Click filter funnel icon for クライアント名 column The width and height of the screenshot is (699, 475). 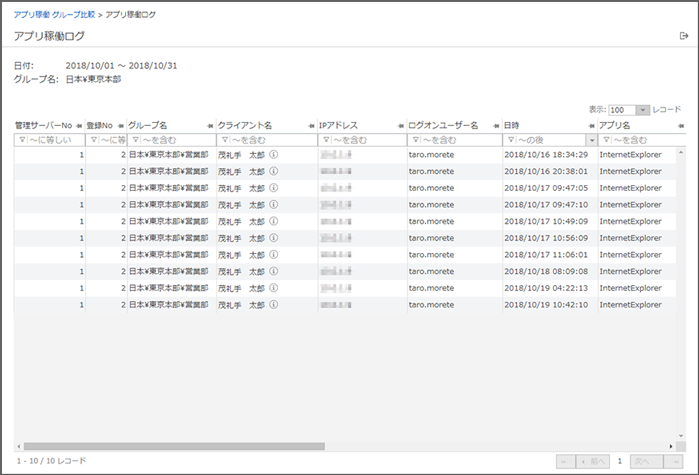click(x=223, y=140)
